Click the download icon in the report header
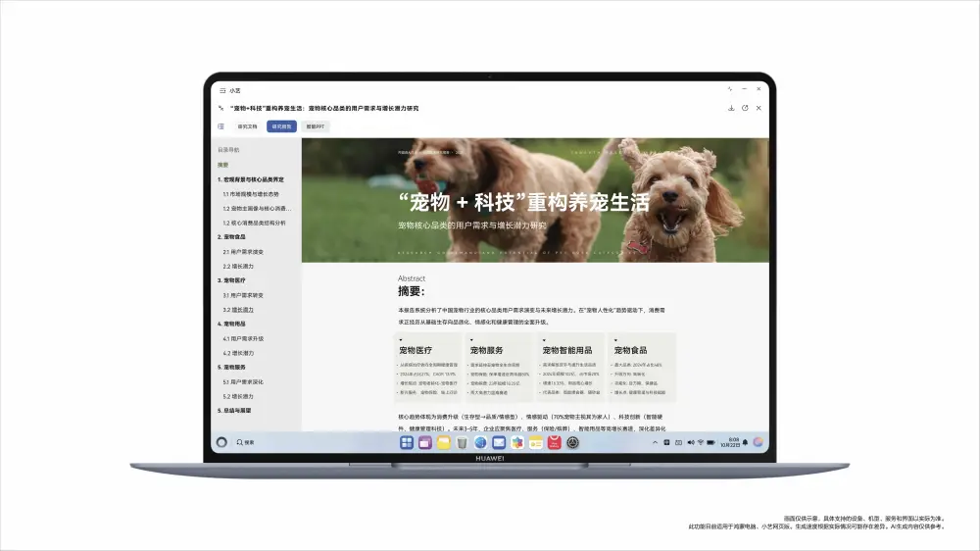 (x=731, y=108)
